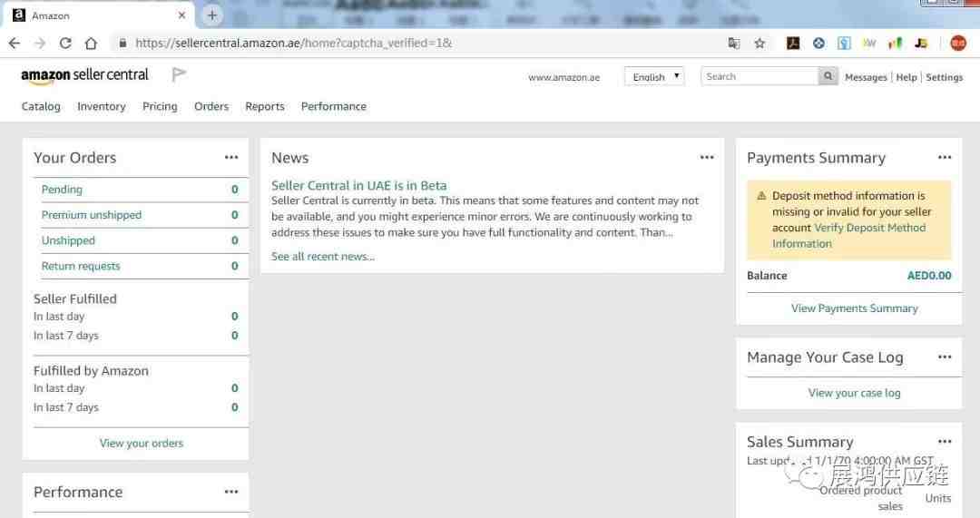The height and width of the screenshot is (518, 980).
Task: Click See all recent news
Action: point(322,256)
